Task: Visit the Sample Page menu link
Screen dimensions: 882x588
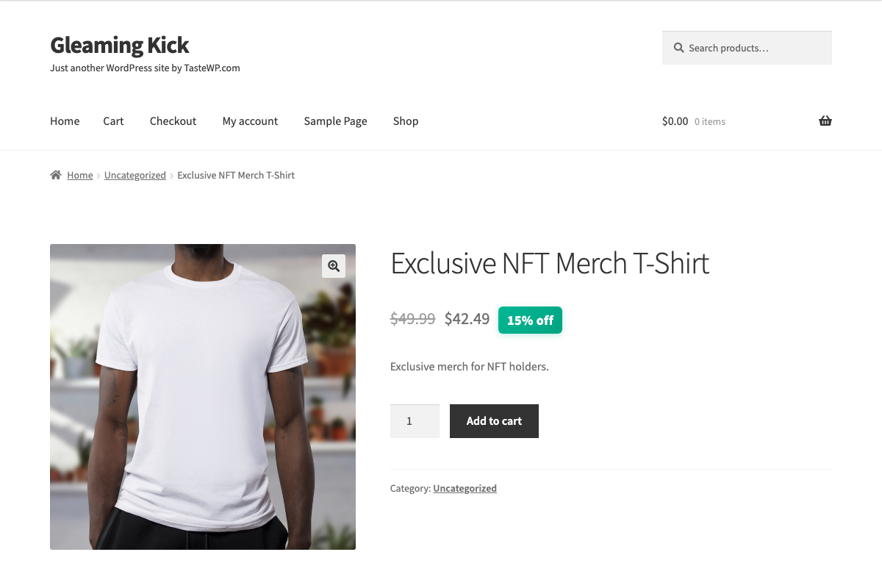Action: [x=335, y=121]
